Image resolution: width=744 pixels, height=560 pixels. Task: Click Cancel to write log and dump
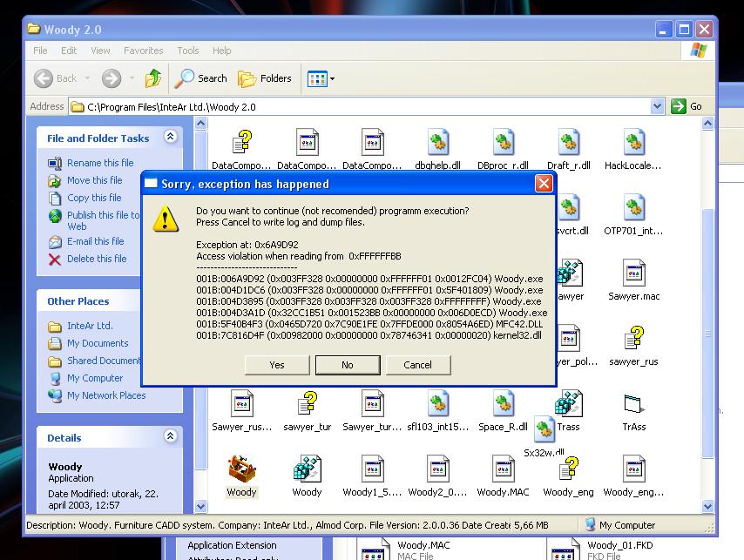pyautogui.click(x=418, y=365)
